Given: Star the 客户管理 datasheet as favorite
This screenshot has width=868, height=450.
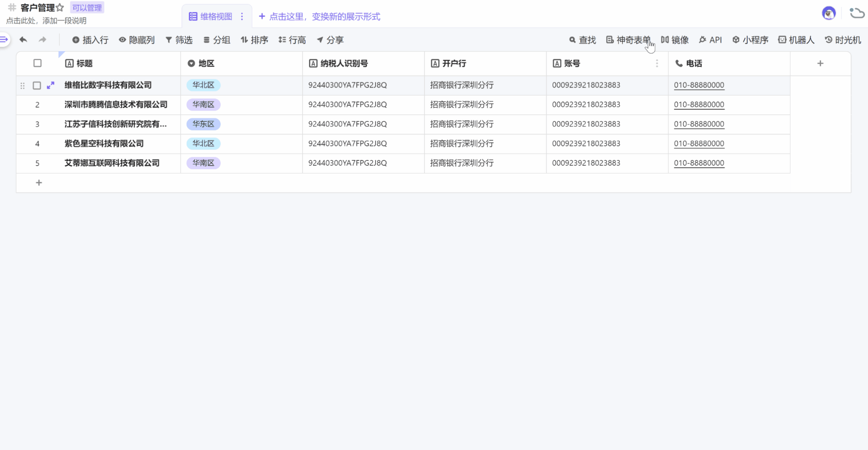Looking at the screenshot, I should (x=60, y=8).
